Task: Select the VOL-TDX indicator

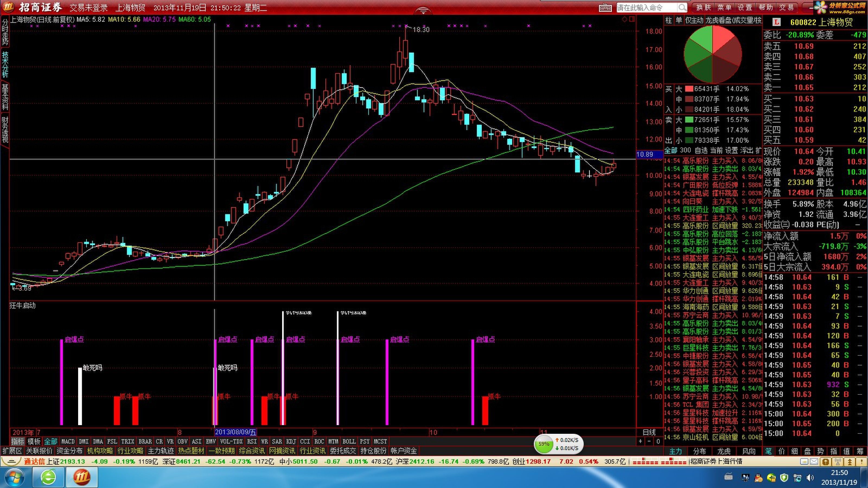Action: pos(231,441)
